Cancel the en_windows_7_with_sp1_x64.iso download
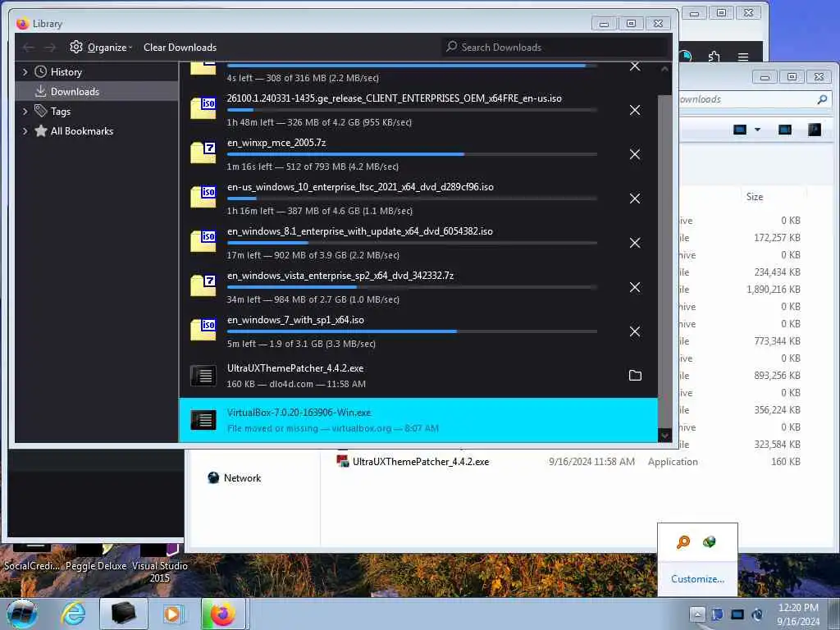This screenshot has height=630, width=840. [635, 331]
